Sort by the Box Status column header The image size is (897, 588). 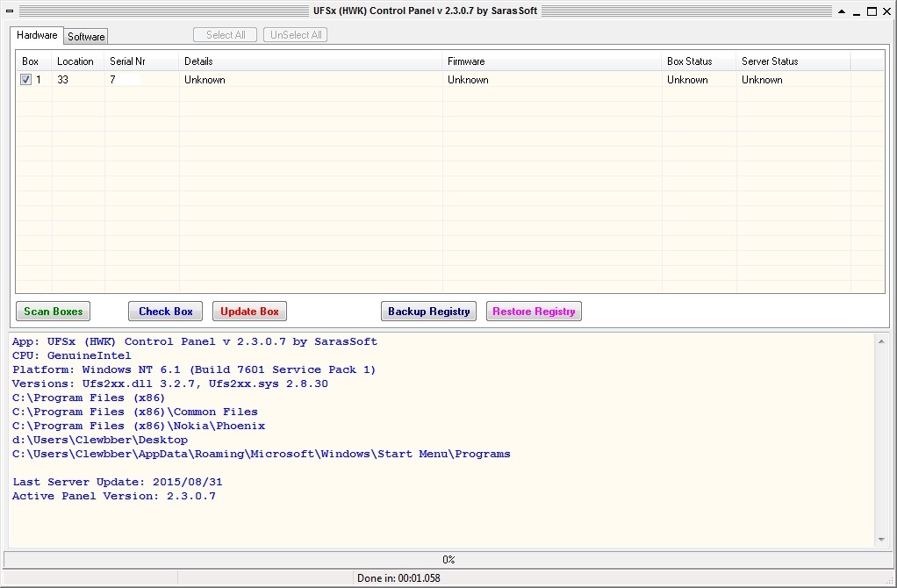point(699,61)
